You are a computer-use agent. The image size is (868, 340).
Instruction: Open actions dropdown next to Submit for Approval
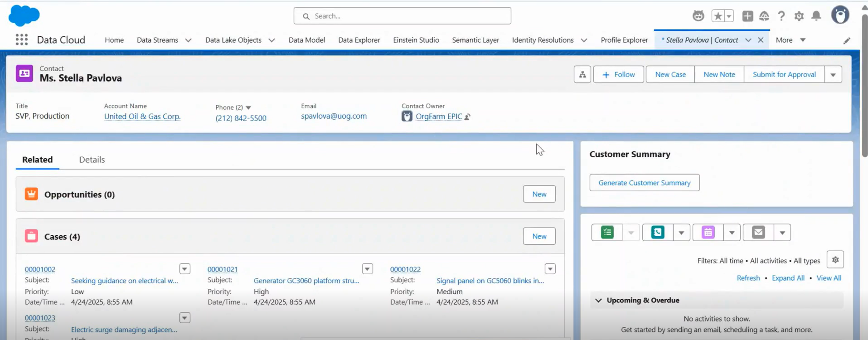(833, 75)
